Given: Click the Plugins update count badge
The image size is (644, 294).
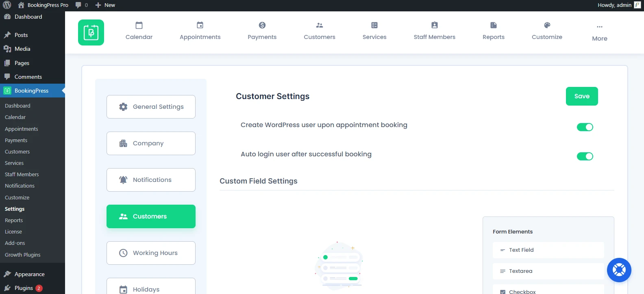Looking at the screenshot, I should point(39,288).
